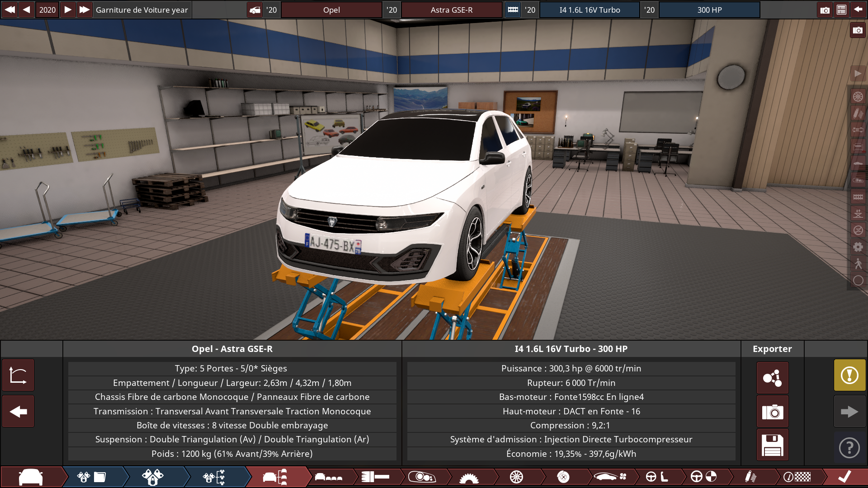
Task: Open the engine family designer tab
Action: pos(93,477)
